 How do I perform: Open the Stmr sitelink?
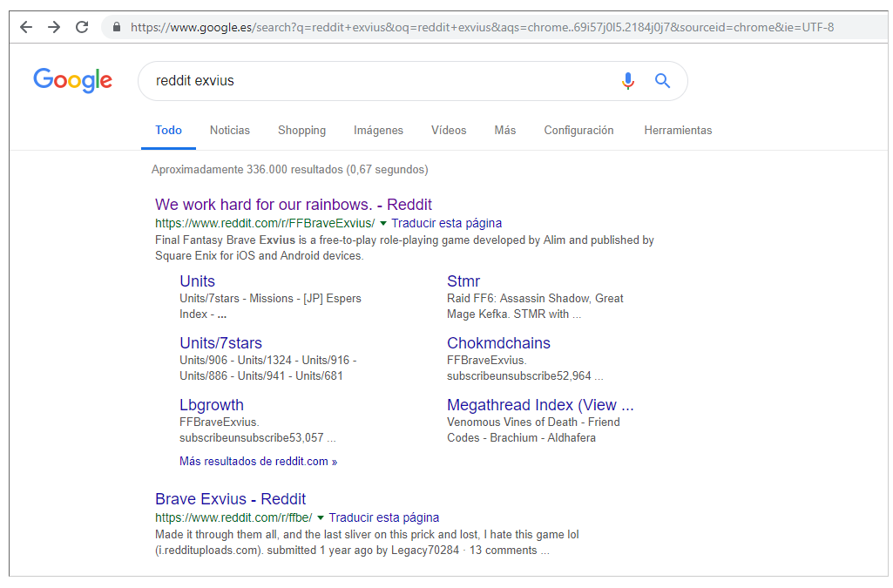pos(463,281)
